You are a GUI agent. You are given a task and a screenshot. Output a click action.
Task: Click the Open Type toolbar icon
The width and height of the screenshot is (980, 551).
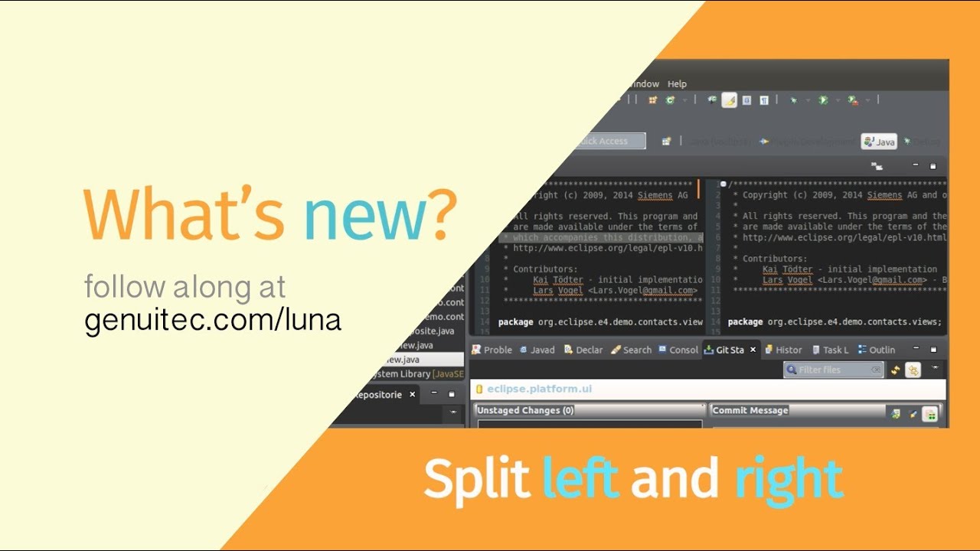pyautogui.click(x=711, y=100)
